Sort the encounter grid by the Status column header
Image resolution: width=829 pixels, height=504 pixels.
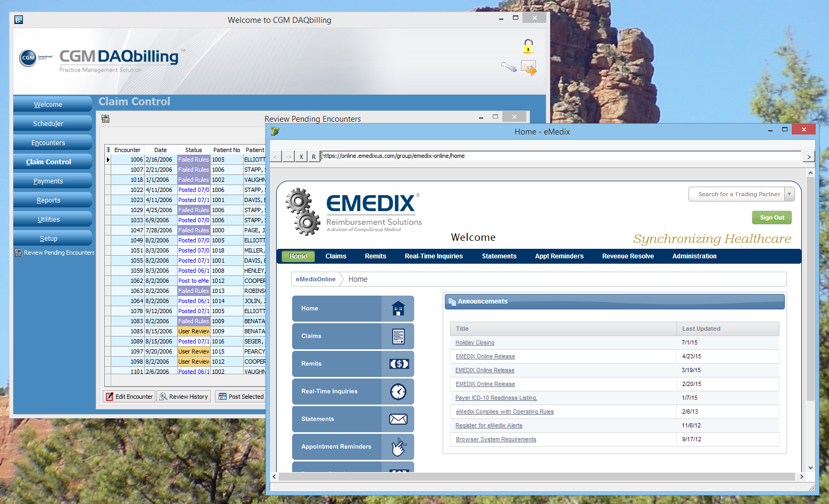[194, 150]
